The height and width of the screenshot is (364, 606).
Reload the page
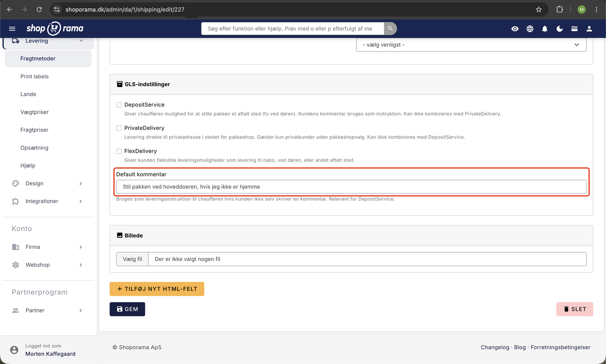(x=39, y=9)
